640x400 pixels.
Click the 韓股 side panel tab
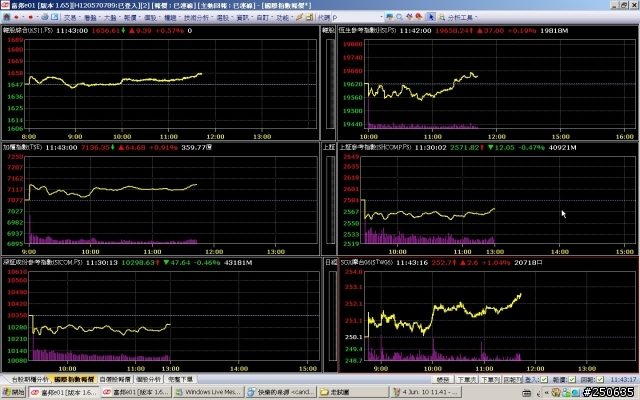(329, 30)
